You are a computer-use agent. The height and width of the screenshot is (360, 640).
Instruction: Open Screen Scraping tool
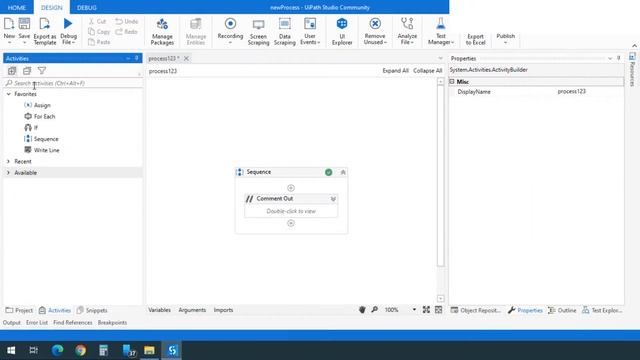coord(258,31)
